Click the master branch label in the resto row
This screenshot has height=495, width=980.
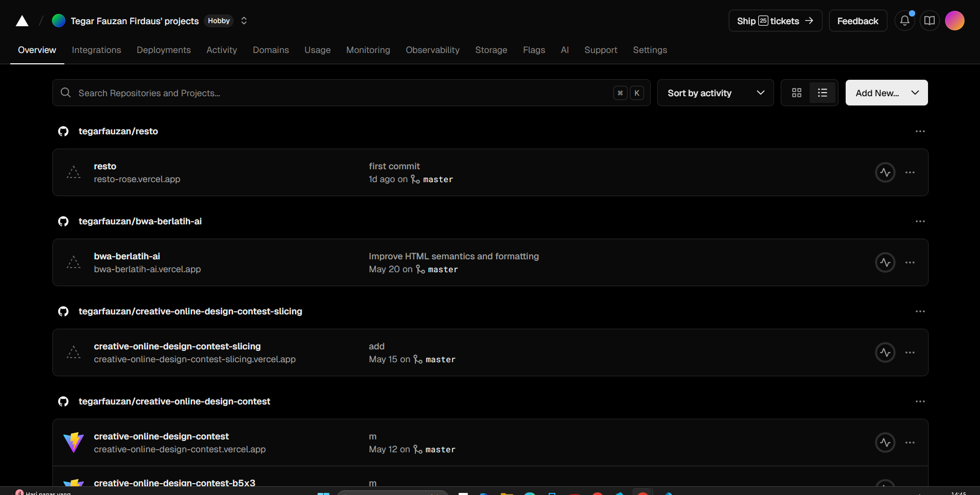[438, 180]
